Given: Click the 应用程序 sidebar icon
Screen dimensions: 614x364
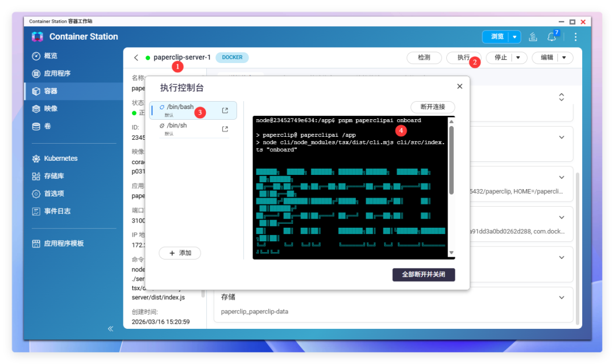Looking at the screenshot, I should tap(36, 73).
